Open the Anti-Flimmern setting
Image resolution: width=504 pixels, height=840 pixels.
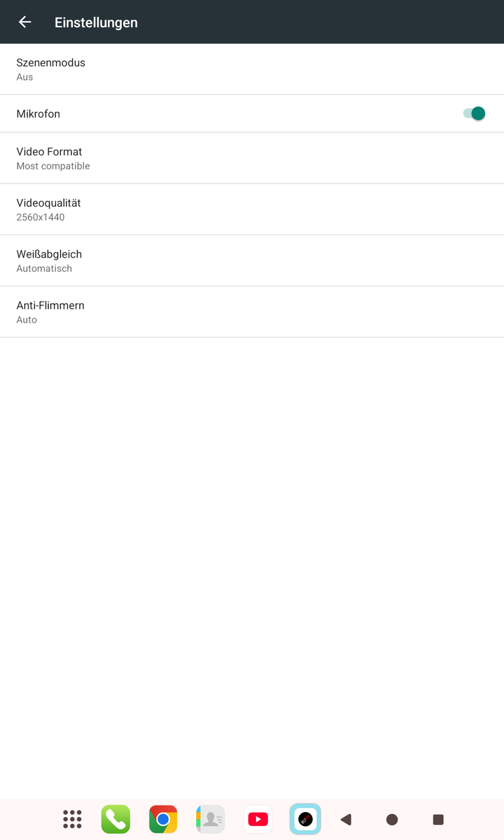click(252, 311)
